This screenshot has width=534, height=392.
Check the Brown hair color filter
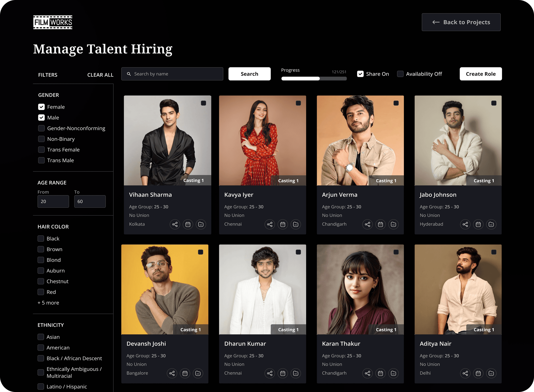tap(41, 249)
